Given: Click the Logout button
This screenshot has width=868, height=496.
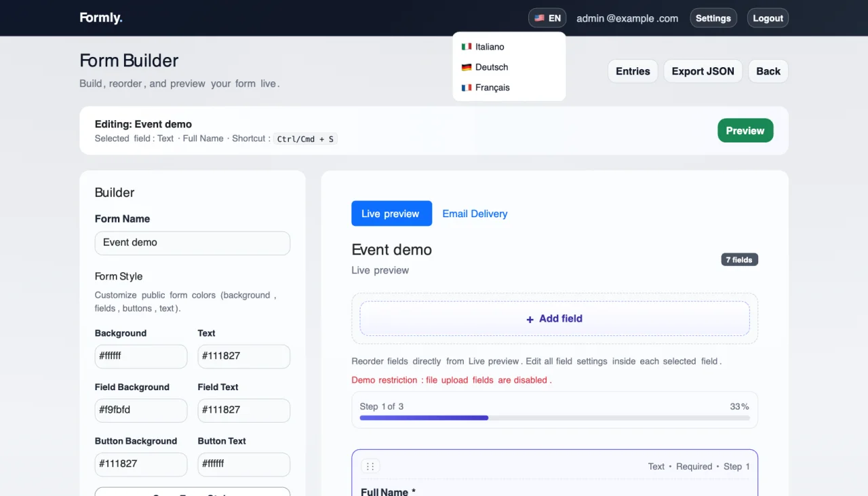Looking at the screenshot, I should [x=768, y=18].
